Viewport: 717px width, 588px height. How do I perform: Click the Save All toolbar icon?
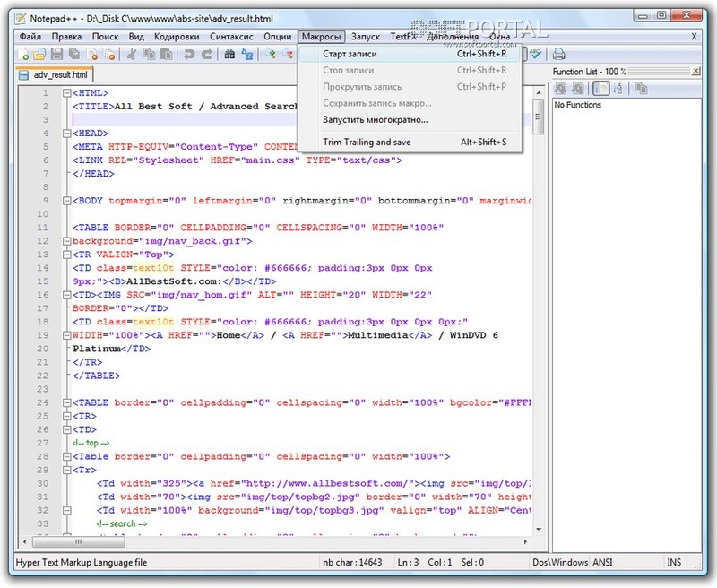point(74,55)
